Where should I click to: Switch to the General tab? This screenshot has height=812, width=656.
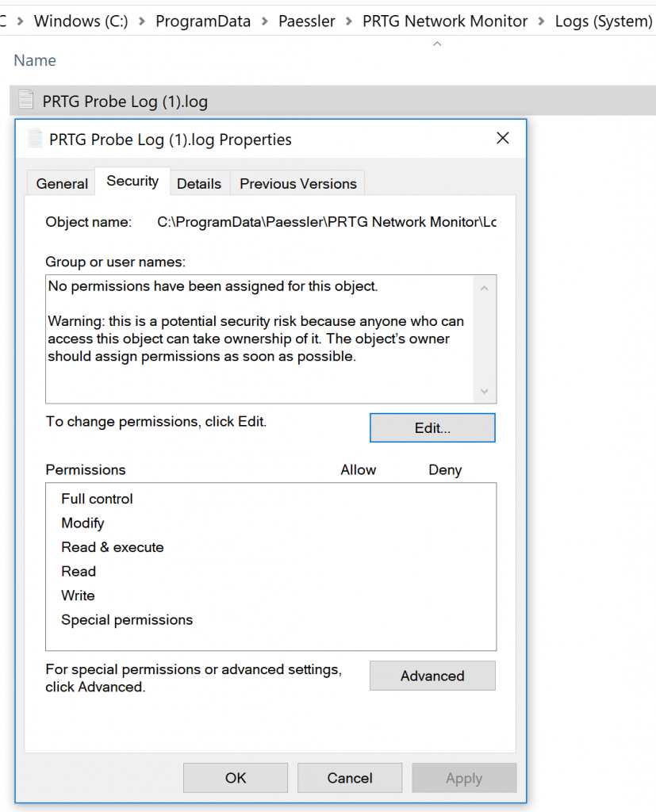pos(62,183)
